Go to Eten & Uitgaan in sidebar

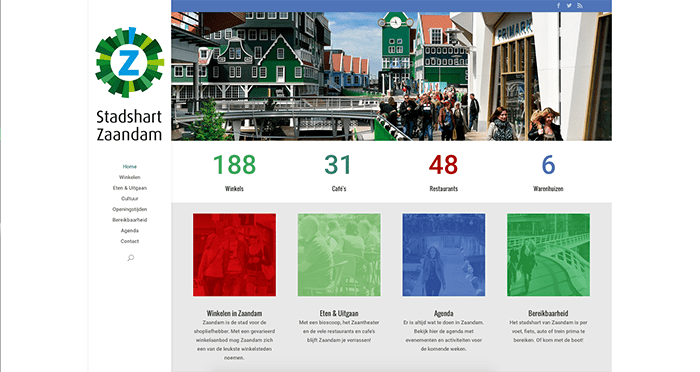[130, 188]
